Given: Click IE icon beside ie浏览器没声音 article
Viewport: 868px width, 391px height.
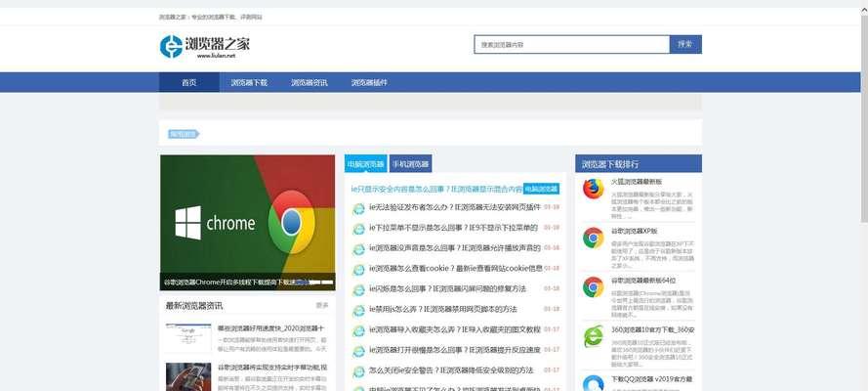Looking at the screenshot, I should coord(358,249).
